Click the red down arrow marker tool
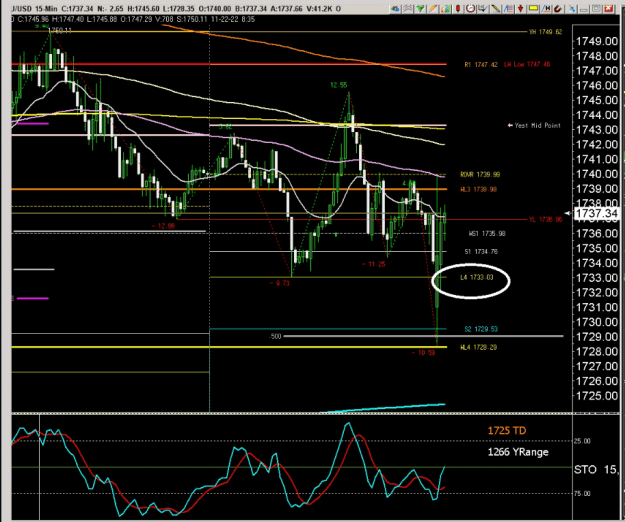 pos(520,8)
